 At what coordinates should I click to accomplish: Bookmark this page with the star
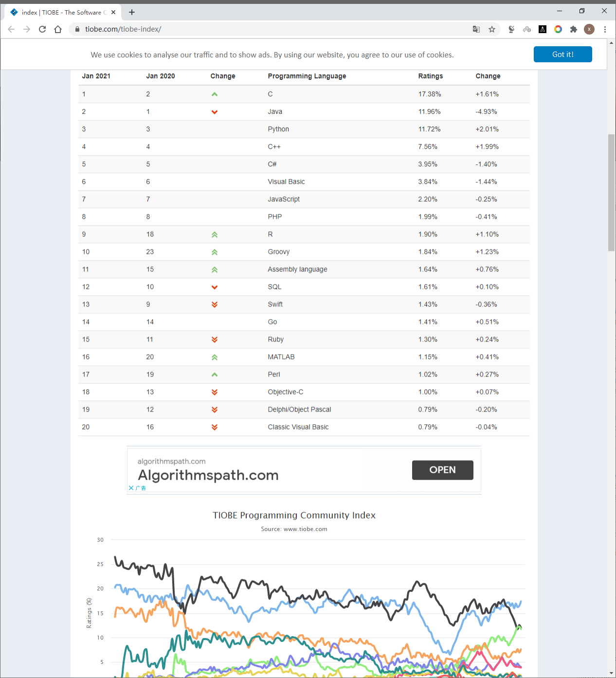492,29
